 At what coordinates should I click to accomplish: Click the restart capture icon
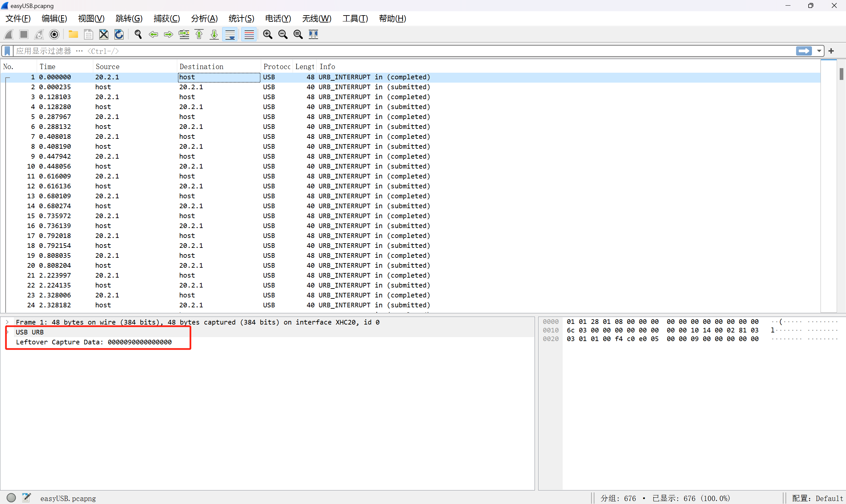(39, 34)
